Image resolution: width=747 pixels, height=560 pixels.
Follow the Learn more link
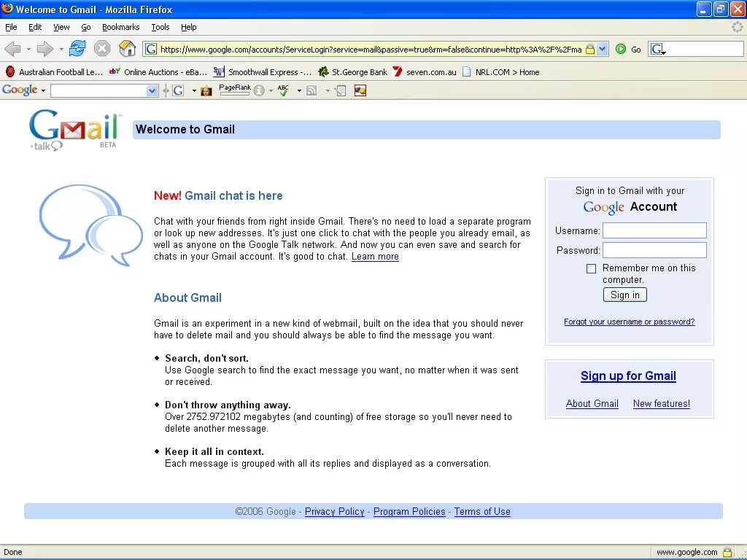(375, 257)
